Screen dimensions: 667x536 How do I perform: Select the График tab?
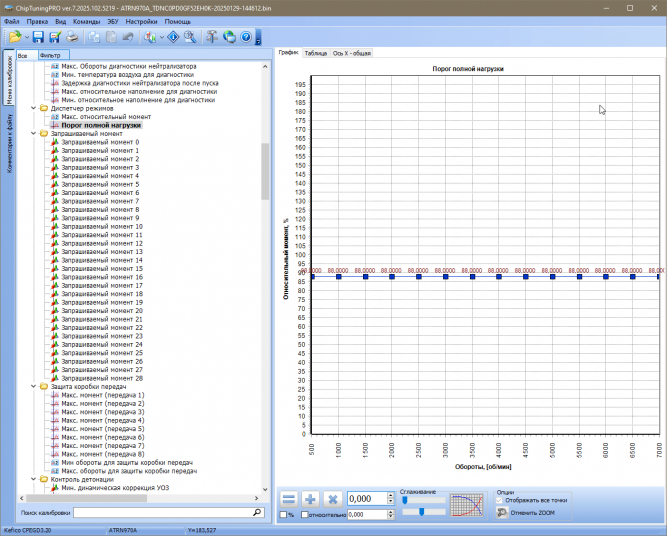tap(289, 53)
